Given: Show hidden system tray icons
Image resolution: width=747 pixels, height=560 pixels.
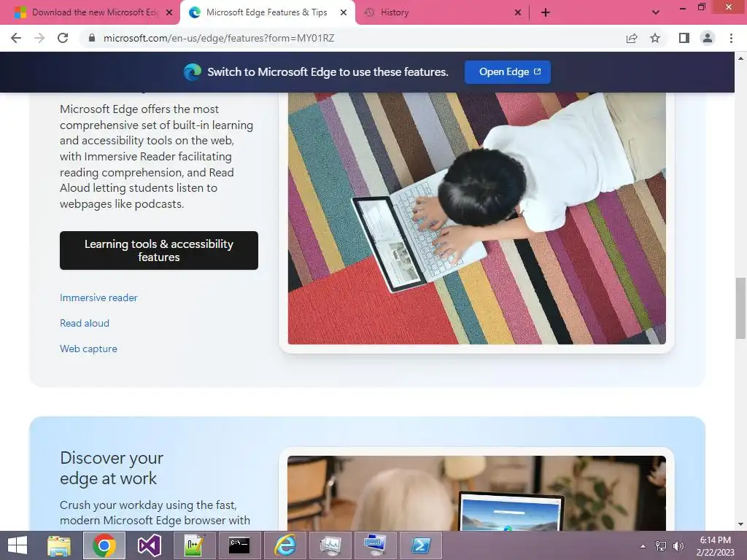Looking at the screenshot, I should pos(643,546).
